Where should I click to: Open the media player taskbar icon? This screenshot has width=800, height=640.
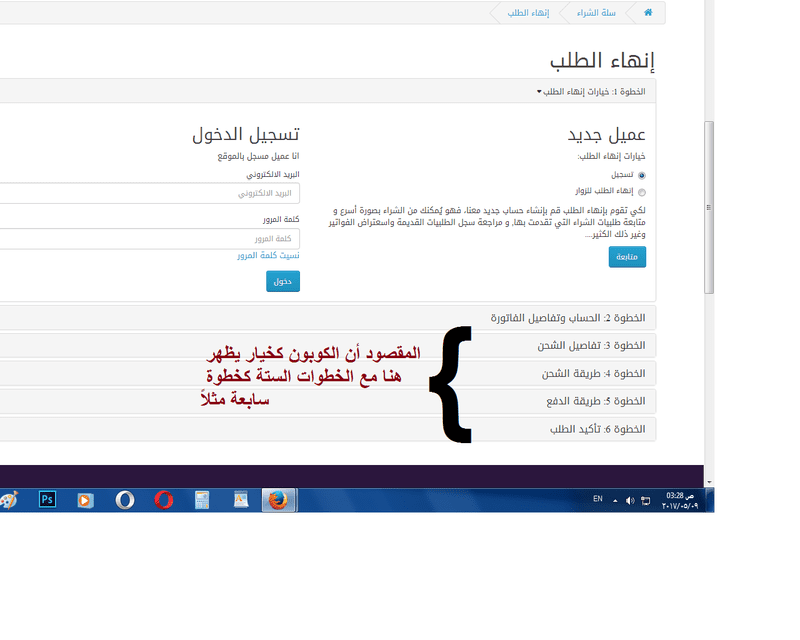tap(85, 500)
